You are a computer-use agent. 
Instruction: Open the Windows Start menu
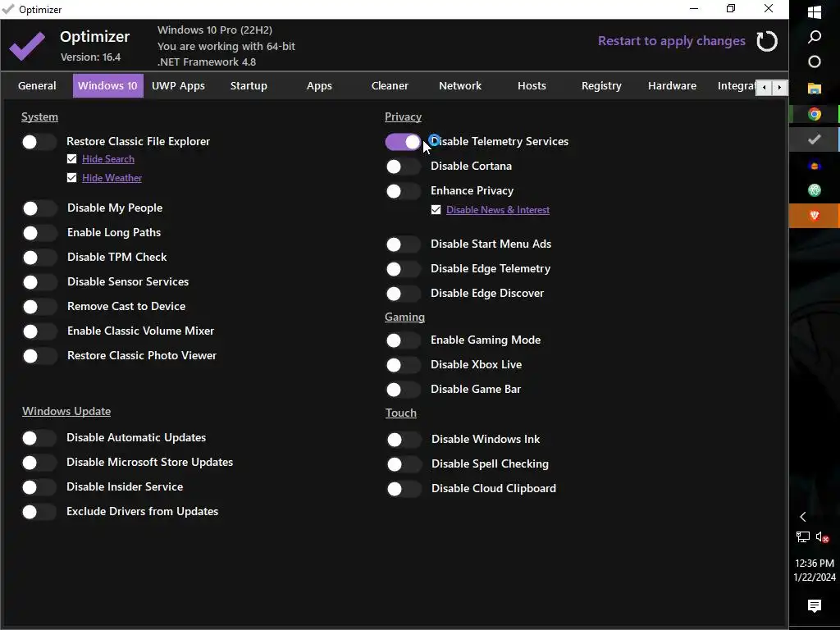click(x=815, y=11)
